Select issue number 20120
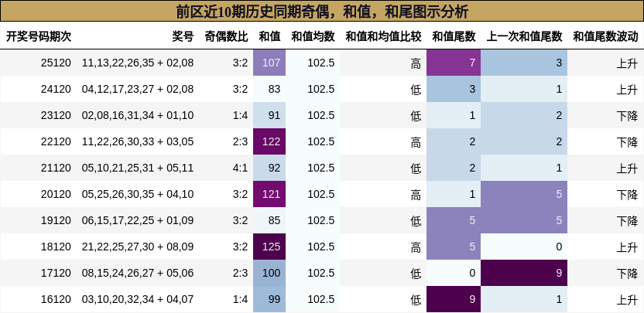 pyautogui.click(x=56, y=194)
